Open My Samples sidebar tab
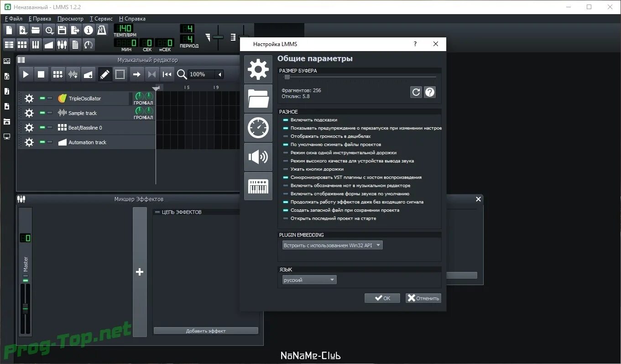The width and height of the screenshot is (621, 364). (x=7, y=91)
